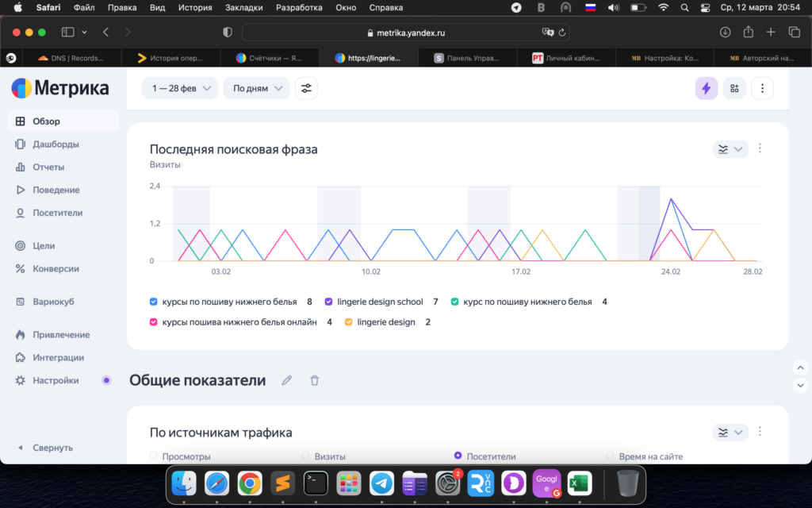The image size is (812, 508).
Task: Open Sublime Text from the Dock
Action: (283, 483)
